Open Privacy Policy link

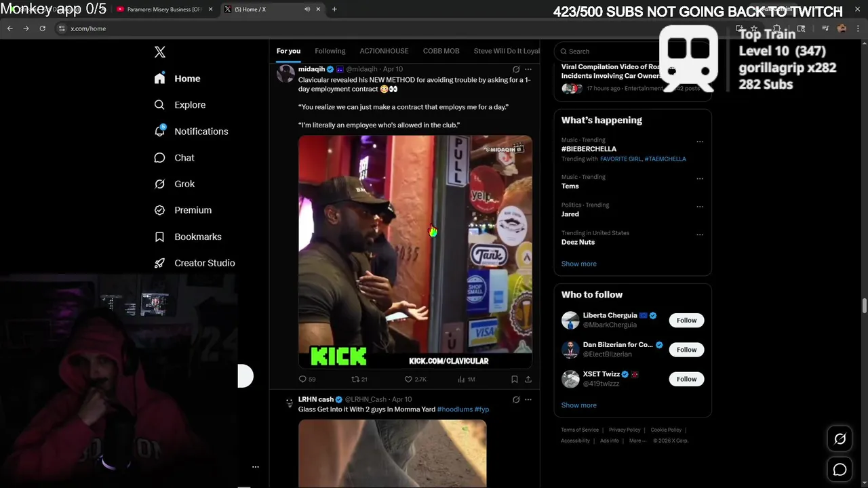coord(625,430)
